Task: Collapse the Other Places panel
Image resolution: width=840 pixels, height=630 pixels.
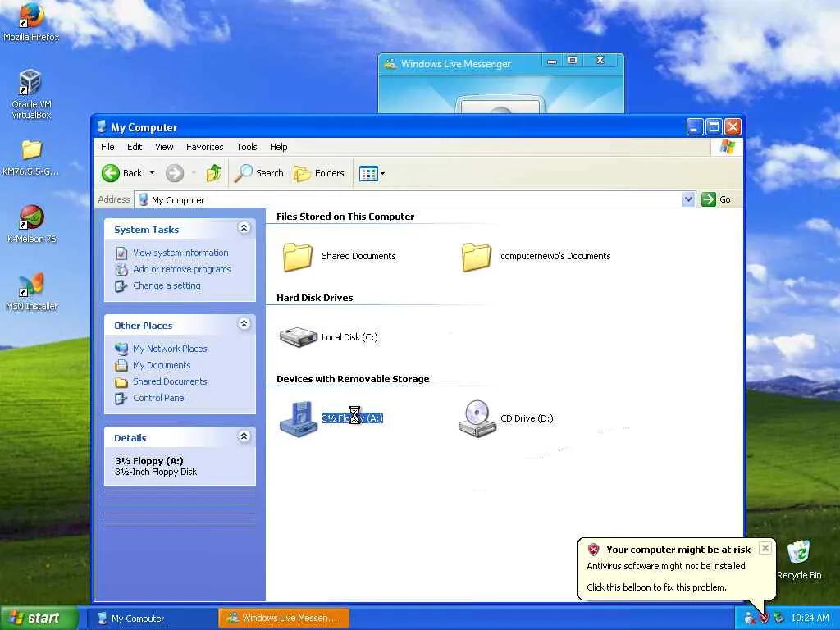Action: point(244,324)
